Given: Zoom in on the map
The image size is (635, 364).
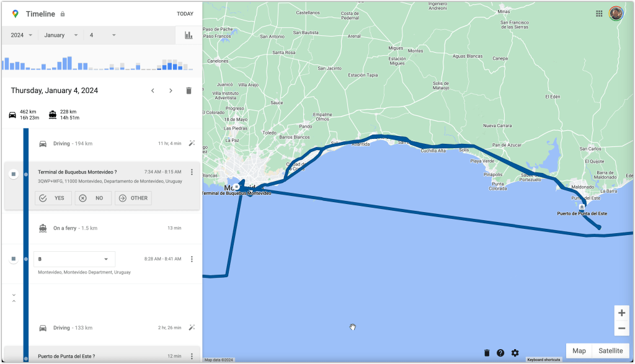Looking at the screenshot, I should pyautogui.click(x=621, y=313).
